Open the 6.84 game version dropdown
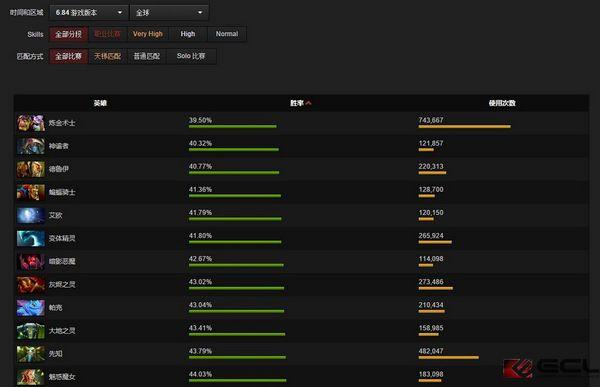The image size is (600, 387). point(89,13)
